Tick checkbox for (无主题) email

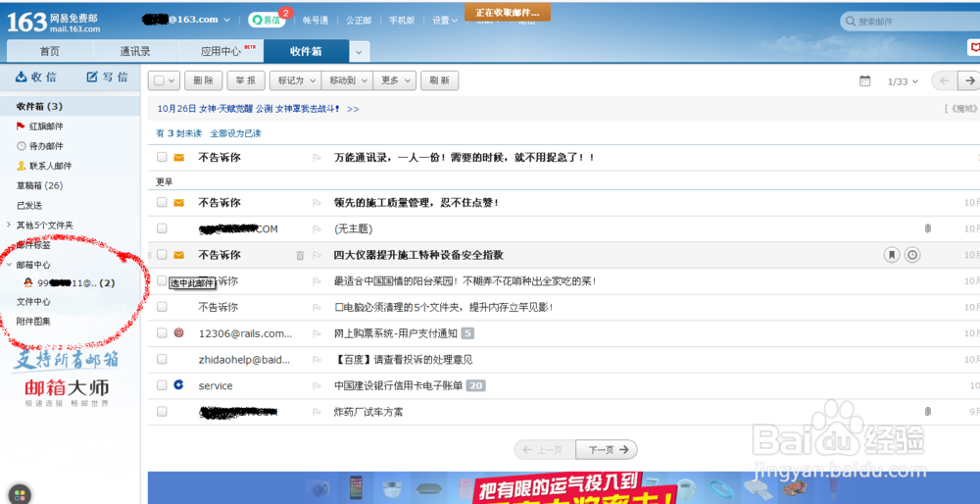point(162,228)
